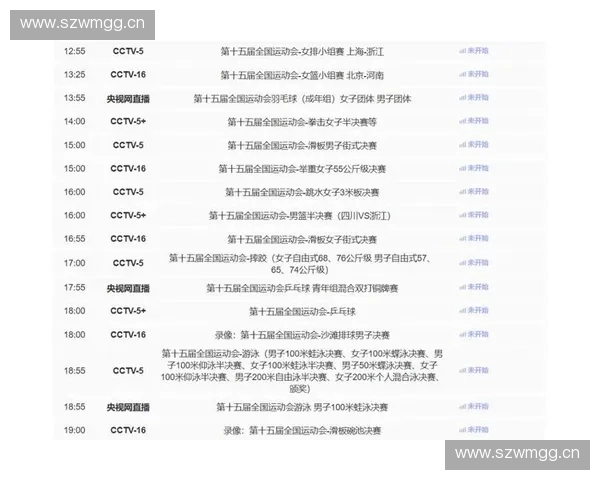Click 未开始 status for 18:55 央视网直播 游泳 row
This screenshot has height=480, width=600.
tap(474, 407)
